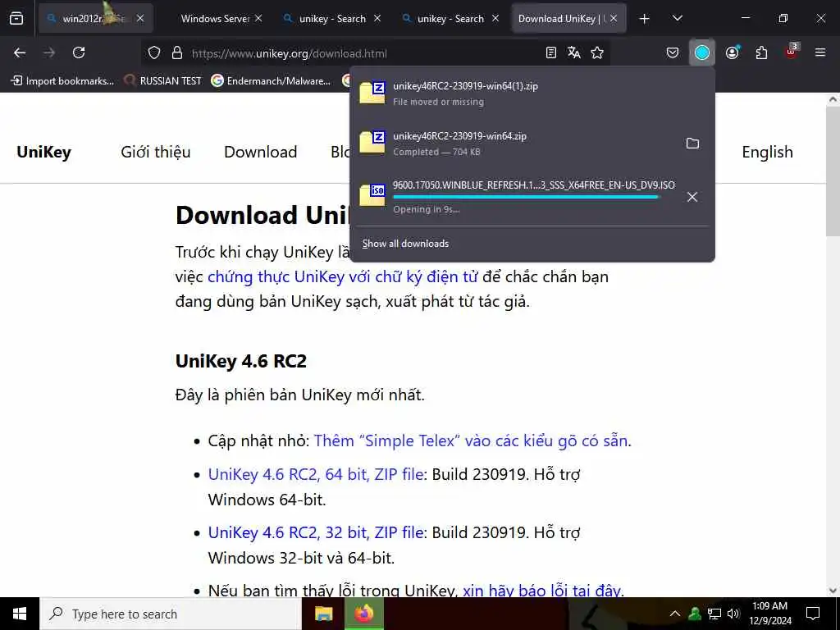List all tabs dropdown arrow
This screenshot has width=840, height=630.
677,18
